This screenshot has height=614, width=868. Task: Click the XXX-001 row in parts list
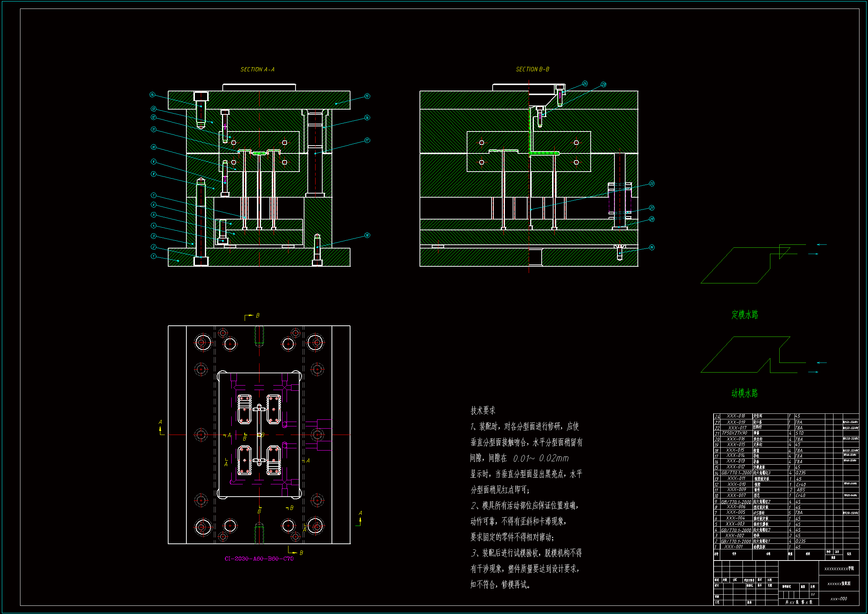point(734,547)
